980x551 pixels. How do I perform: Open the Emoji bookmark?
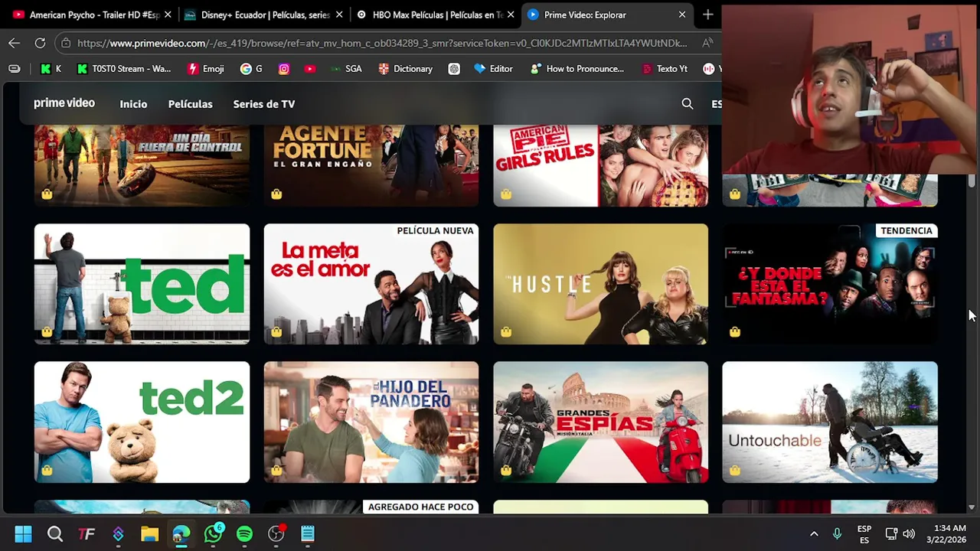point(206,68)
